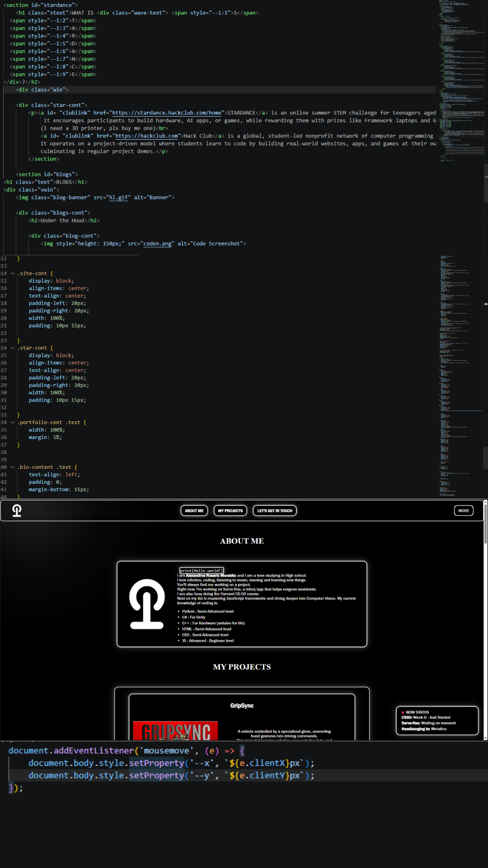Viewport: 488px width, 868px height.
Task: Click the setProperty('--x' line in JS
Action: coord(171,763)
